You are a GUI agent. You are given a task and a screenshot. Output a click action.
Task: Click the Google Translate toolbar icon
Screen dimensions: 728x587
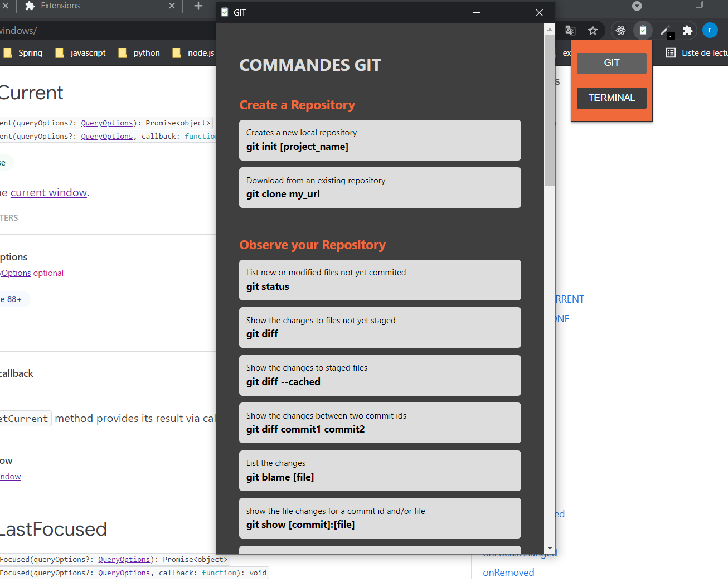point(570,30)
